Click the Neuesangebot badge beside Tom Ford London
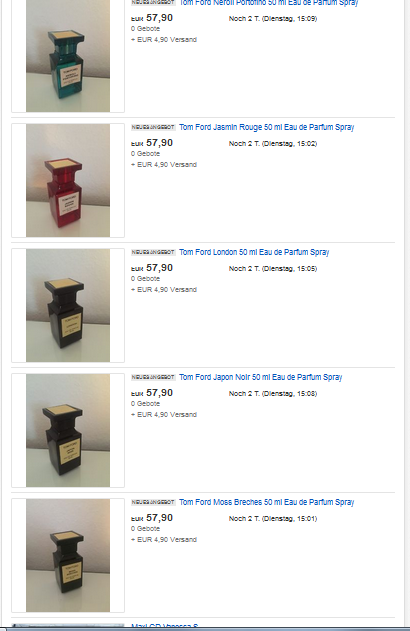Image resolution: width=410 pixels, height=631 pixels. point(153,252)
